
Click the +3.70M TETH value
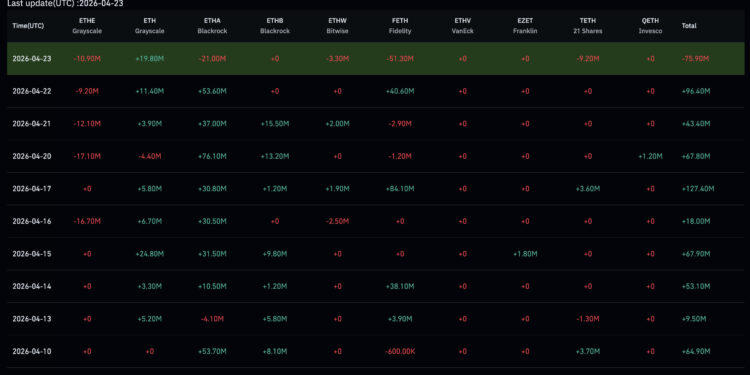click(x=588, y=351)
